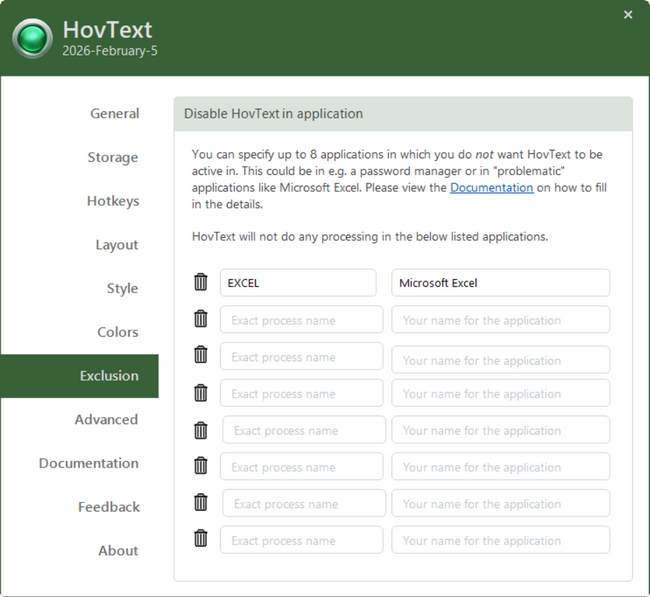Select the Advanced tab in sidebar
Image resolution: width=650 pixels, height=597 pixels.
pos(106,420)
